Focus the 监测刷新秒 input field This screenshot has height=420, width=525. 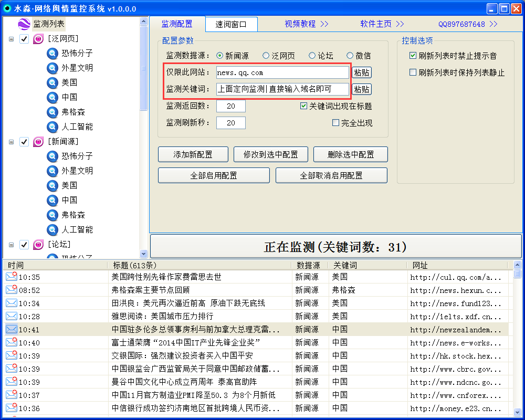coord(230,123)
